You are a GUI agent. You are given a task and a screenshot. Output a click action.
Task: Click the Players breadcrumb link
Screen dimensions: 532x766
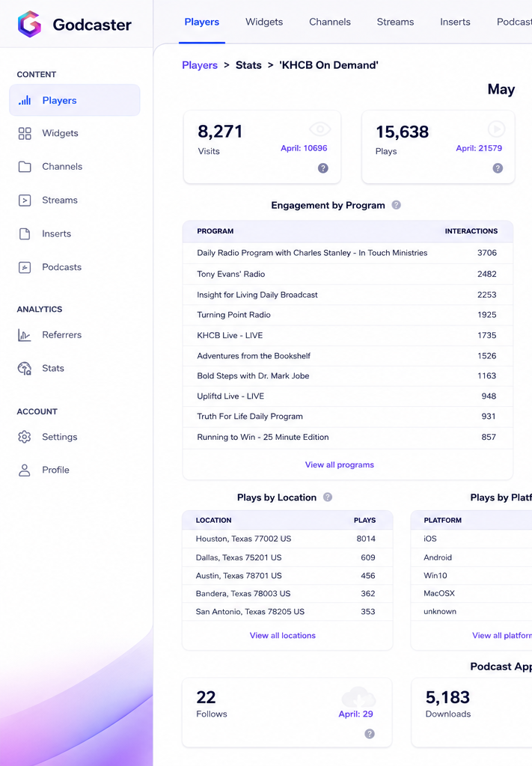pyautogui.click(x=199, y=66)
